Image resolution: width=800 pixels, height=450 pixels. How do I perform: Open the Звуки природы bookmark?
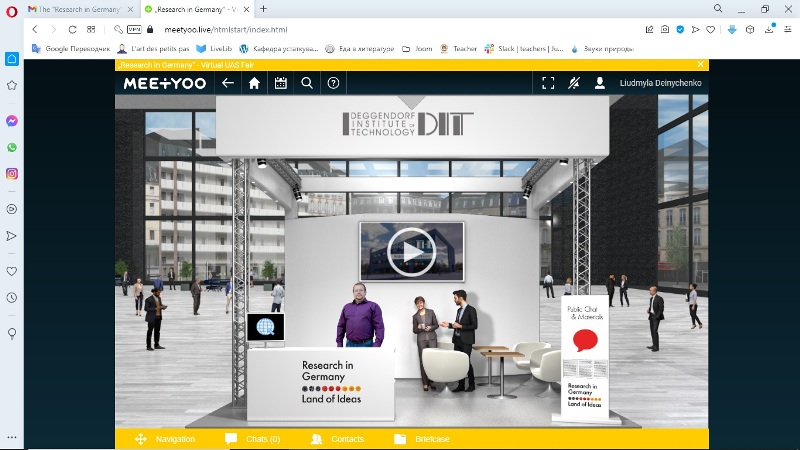click(x=602, y=49)
